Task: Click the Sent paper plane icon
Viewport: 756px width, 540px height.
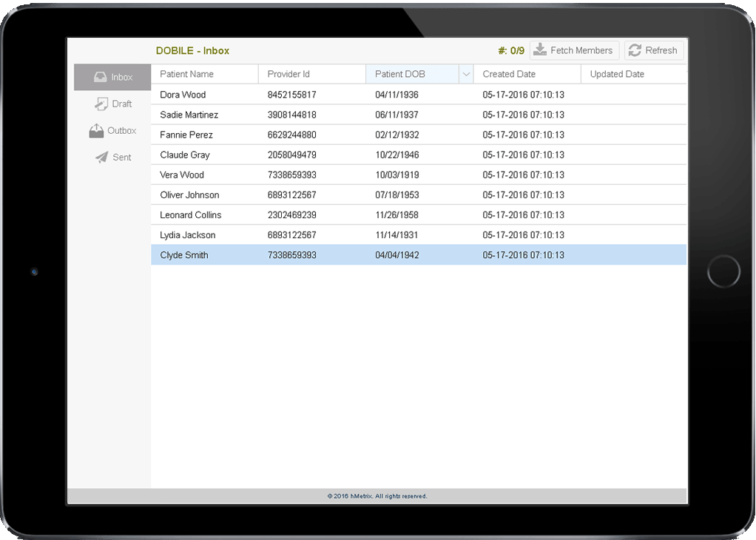Action: [101, 158]
